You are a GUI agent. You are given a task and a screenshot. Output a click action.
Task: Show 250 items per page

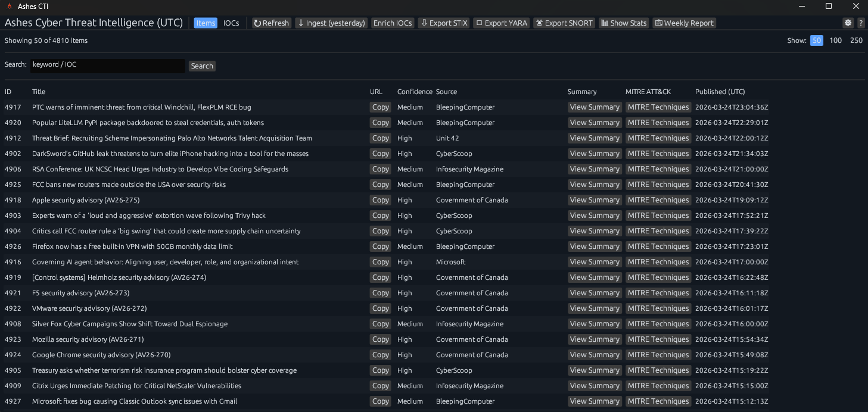click(856, 40)
